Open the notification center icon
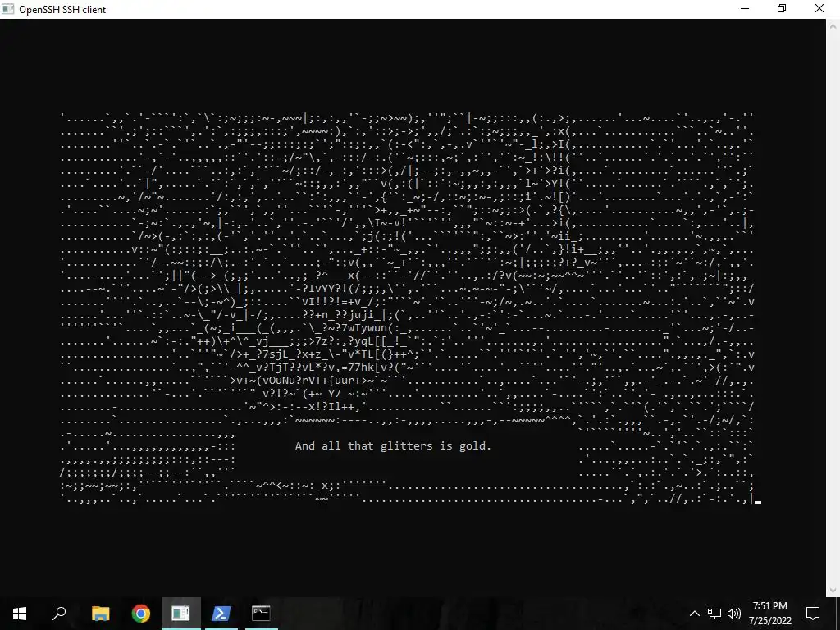 point(813,614)
